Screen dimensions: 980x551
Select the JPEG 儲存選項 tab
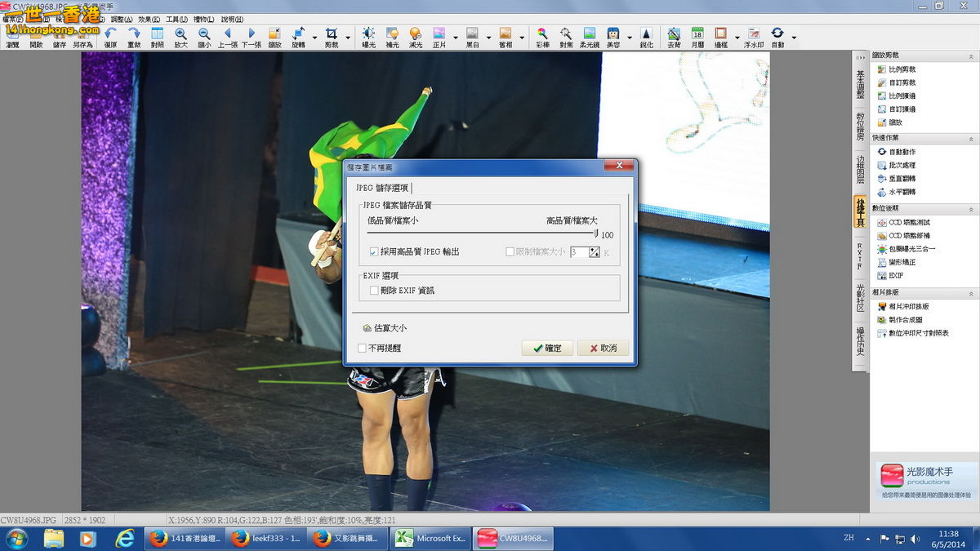coord(383,187)
